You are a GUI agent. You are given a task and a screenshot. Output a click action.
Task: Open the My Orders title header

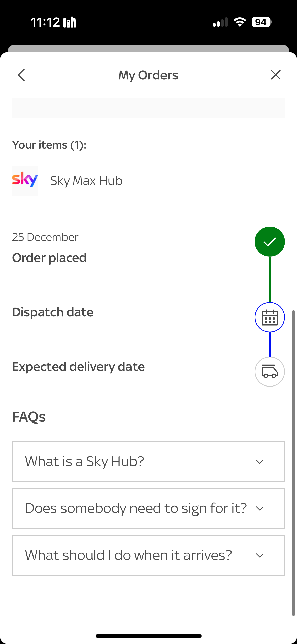(148, 75)
